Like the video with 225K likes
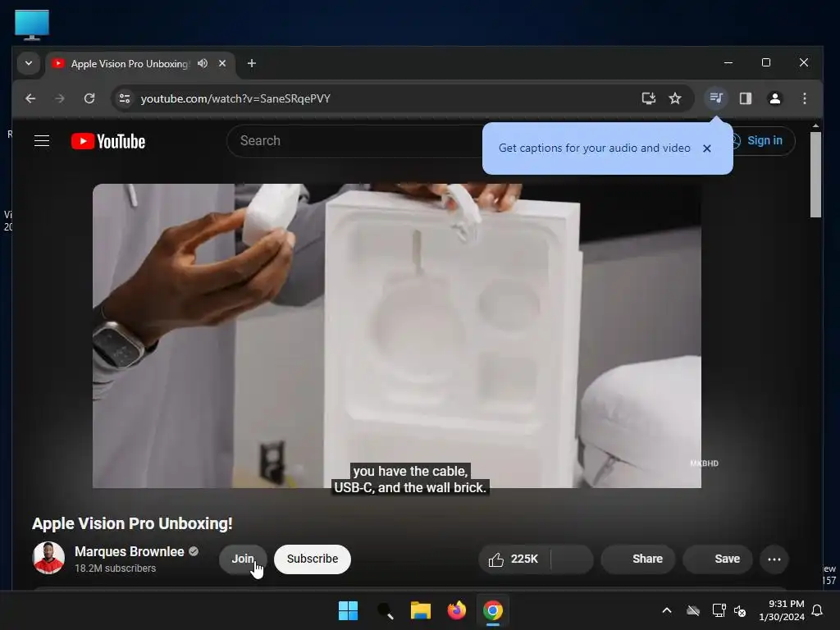 pos(514,559)
